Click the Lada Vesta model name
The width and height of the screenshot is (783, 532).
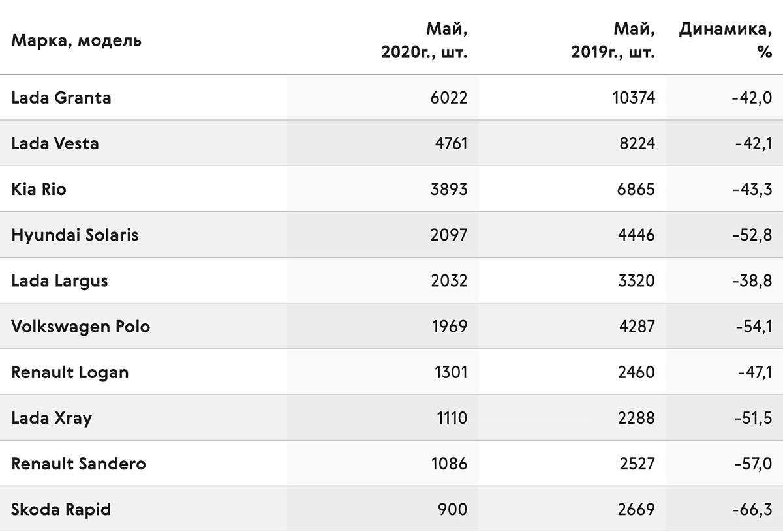click(x=55, y=143)
